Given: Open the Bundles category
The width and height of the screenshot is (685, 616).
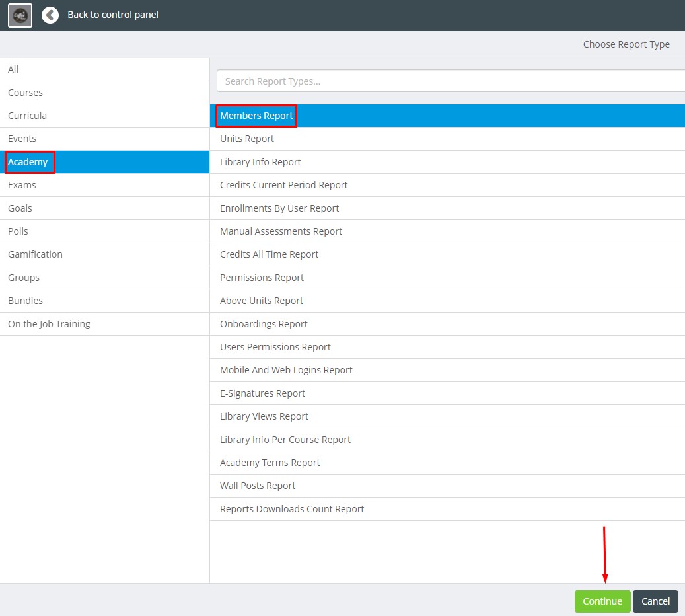Looking at the screenshot, I should pos(104,301).
